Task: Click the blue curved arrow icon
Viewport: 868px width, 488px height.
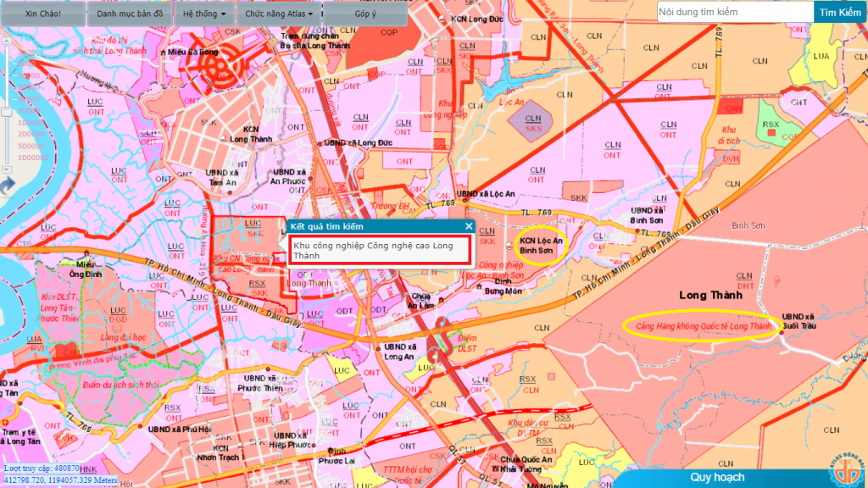Action: click(8, 186)
